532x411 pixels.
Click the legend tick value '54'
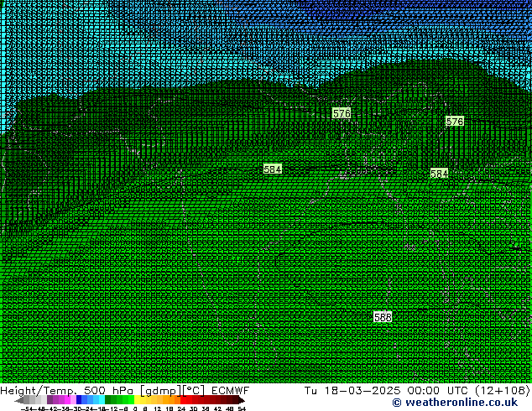click(242, 408)
